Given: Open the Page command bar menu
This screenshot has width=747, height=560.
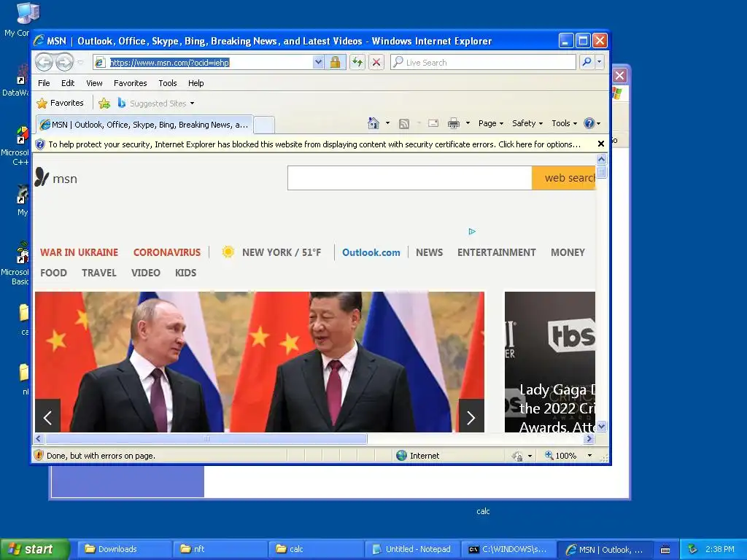Looking at the screenshot, I should point(491,123).
